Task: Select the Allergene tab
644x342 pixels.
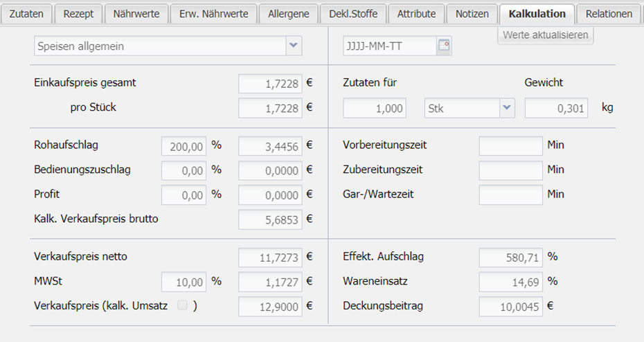Action: 288,14
